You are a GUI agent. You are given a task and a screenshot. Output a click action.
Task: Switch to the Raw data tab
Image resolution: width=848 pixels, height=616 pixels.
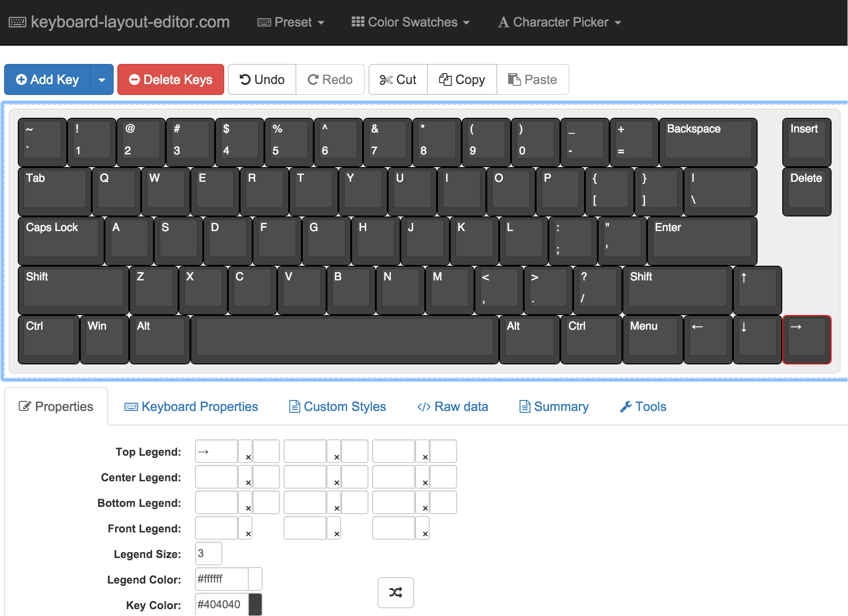click(453, 406)
